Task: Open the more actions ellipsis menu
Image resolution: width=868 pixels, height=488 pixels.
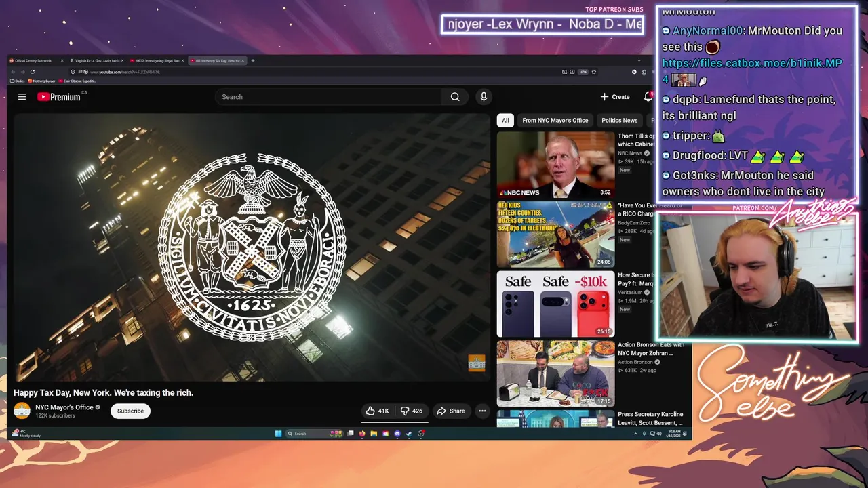Action: coord(482,411)
